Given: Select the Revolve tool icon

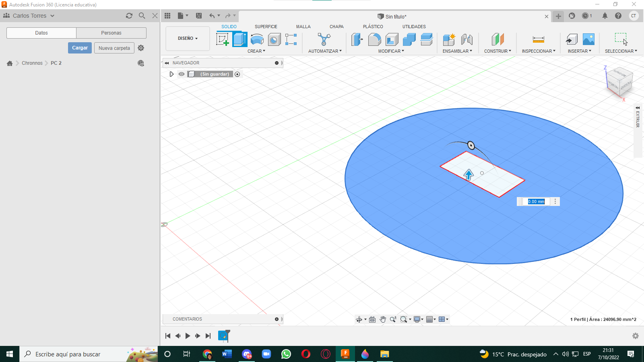Looking at the screenshot, I should (257, 39).
